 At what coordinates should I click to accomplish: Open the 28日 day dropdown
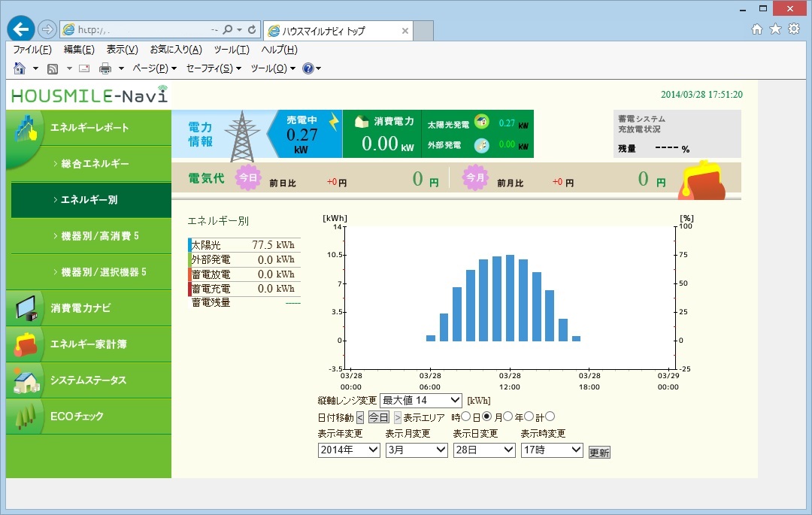point(484,450)
